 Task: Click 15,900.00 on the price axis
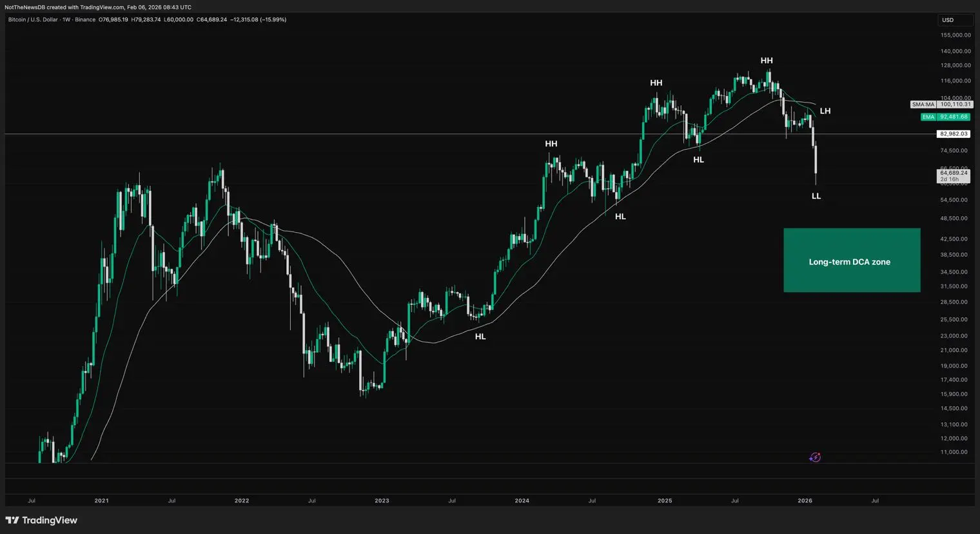[x=954, y=394]
